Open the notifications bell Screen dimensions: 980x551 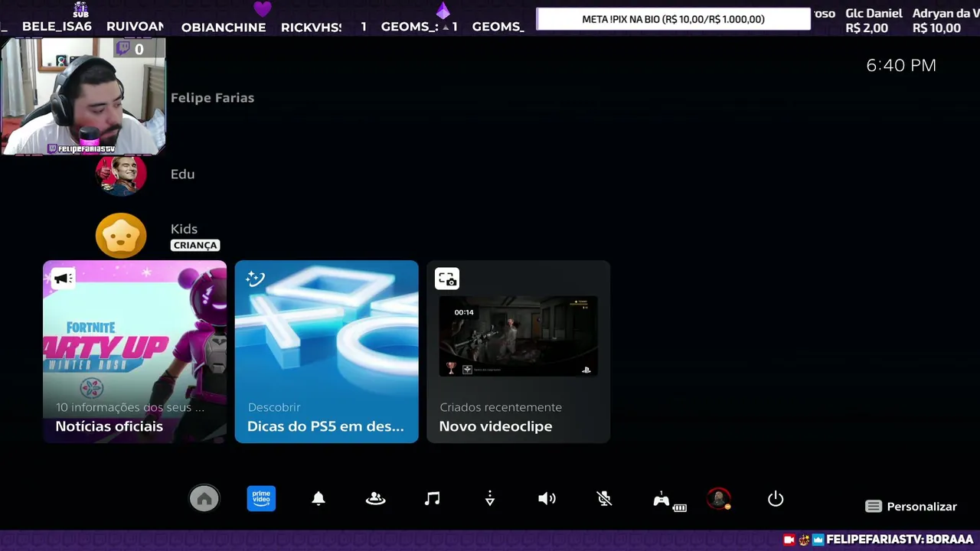tap(318, 499)
